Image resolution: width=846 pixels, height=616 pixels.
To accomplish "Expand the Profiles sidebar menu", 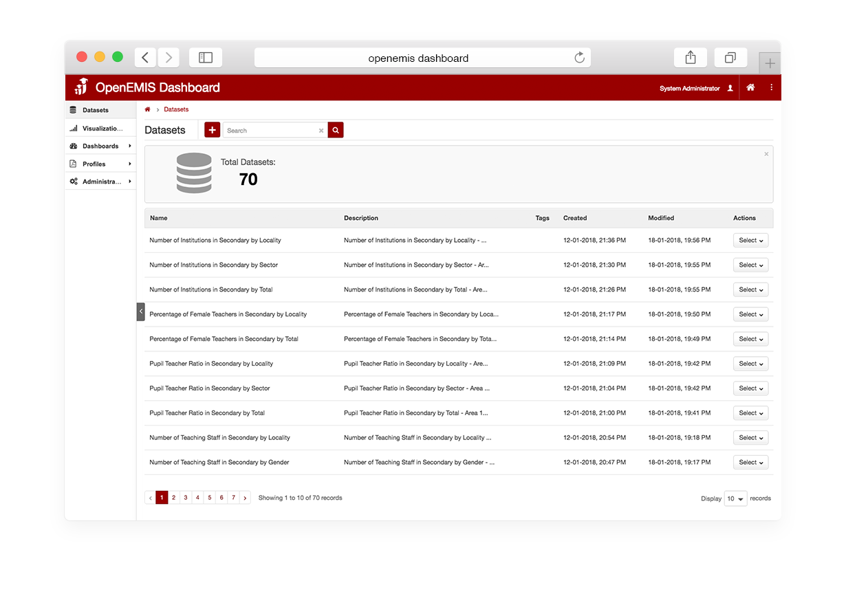I will tap(101, 164).
